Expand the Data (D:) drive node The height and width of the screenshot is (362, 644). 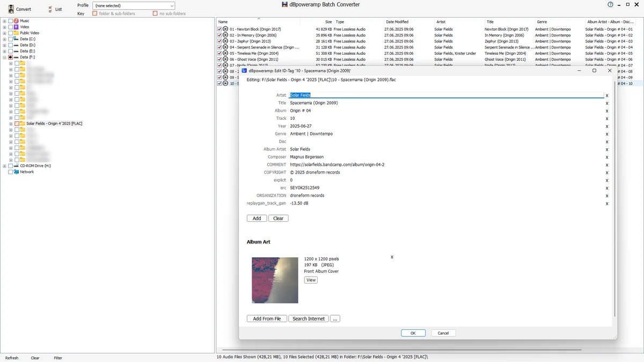click(4, 45)
